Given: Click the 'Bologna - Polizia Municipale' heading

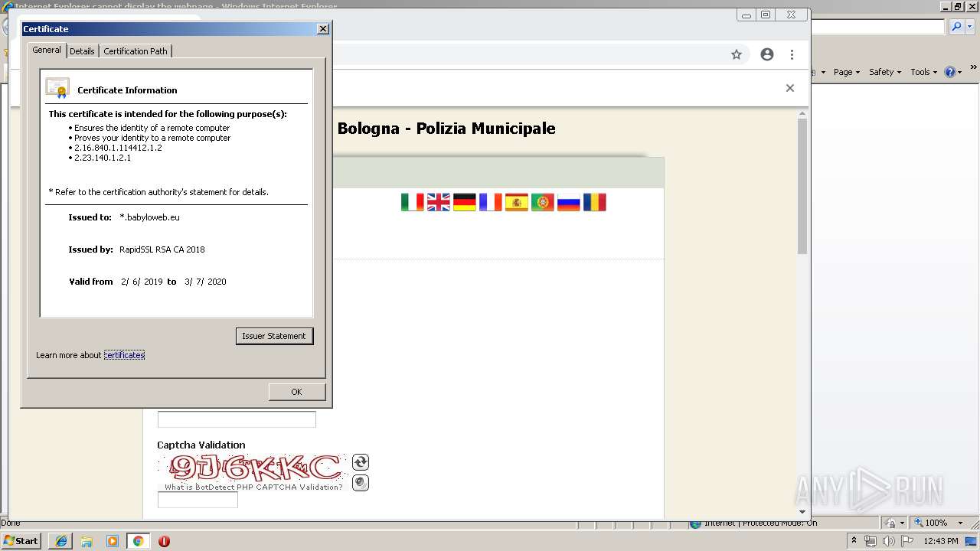Looking at the screenshot, I should tap(446, 129).
